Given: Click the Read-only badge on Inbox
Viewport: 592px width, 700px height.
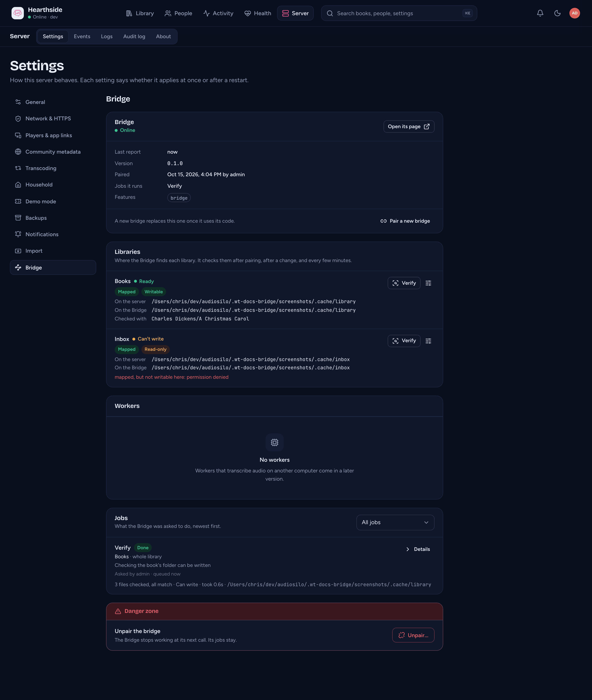Looking at the screenshot, I should [x=155, y=350].
